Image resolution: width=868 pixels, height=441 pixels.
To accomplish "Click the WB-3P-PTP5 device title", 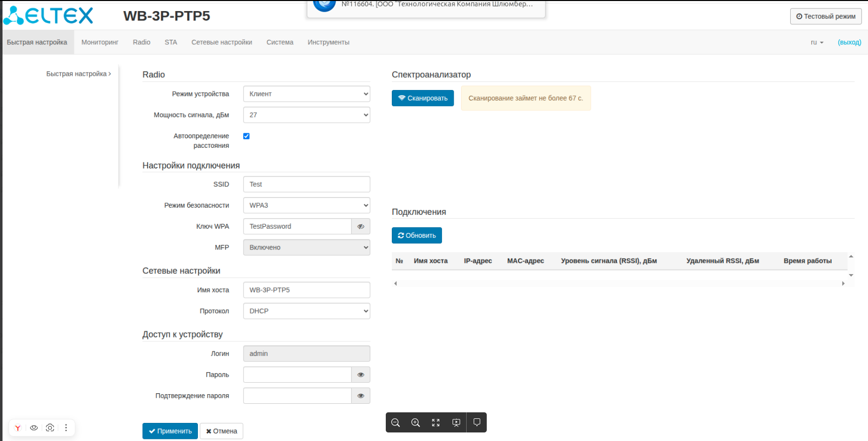I will [167, 16].
